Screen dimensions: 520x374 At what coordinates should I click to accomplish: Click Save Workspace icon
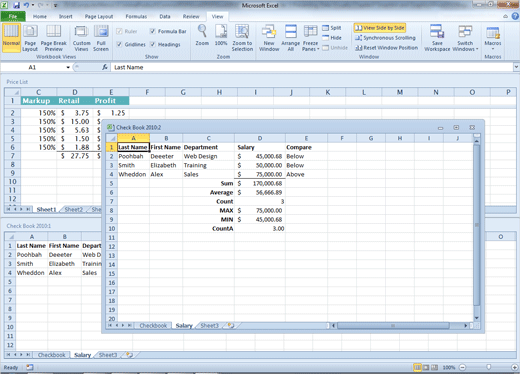click(x=437, y=31)
